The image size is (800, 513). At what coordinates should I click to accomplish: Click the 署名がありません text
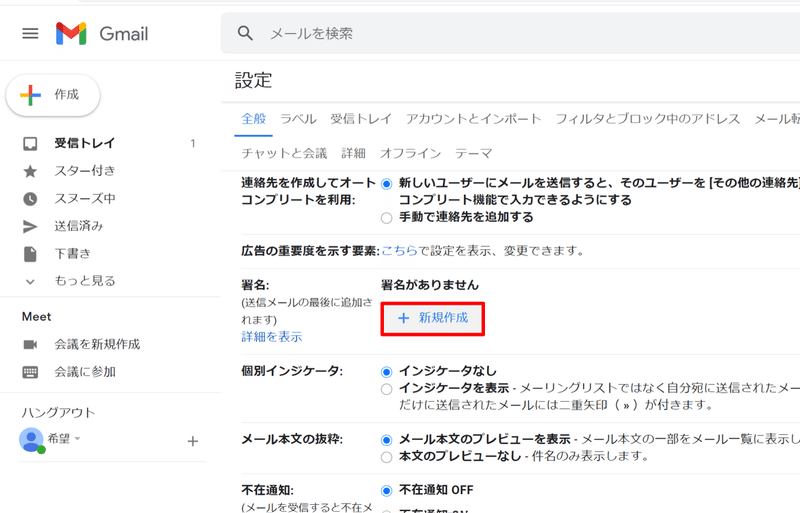coord(430,285)
